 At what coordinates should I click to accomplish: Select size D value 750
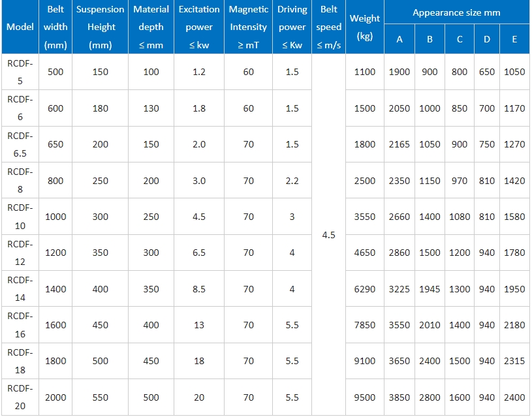point(487,144)
